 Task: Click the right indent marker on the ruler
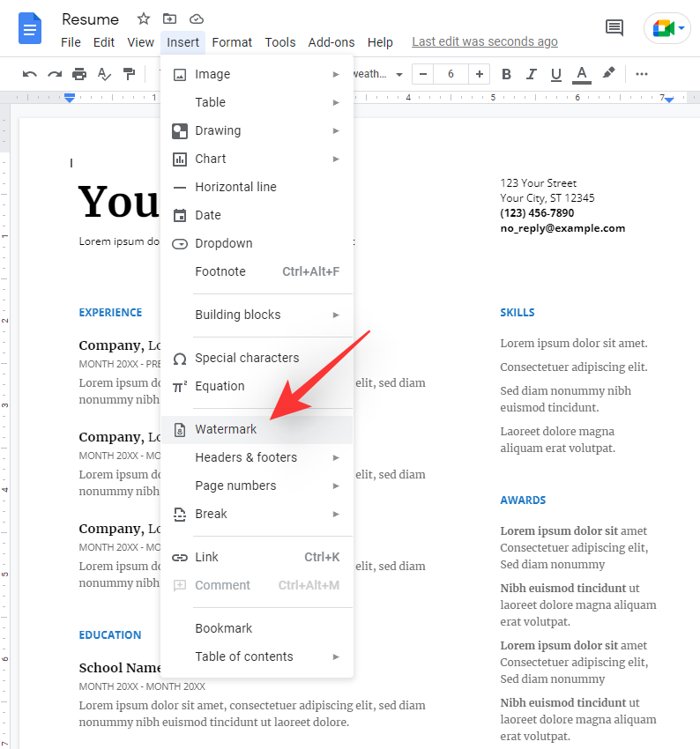[x=669, y=100]
